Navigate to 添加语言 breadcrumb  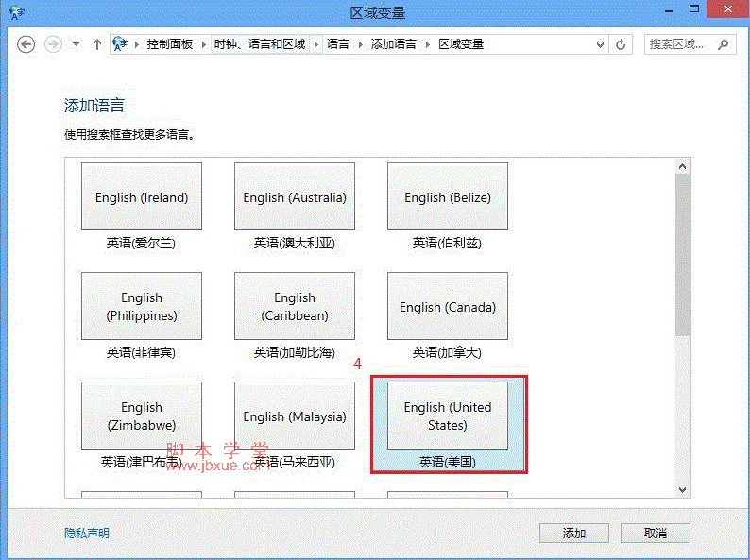(x=393, y=44)
